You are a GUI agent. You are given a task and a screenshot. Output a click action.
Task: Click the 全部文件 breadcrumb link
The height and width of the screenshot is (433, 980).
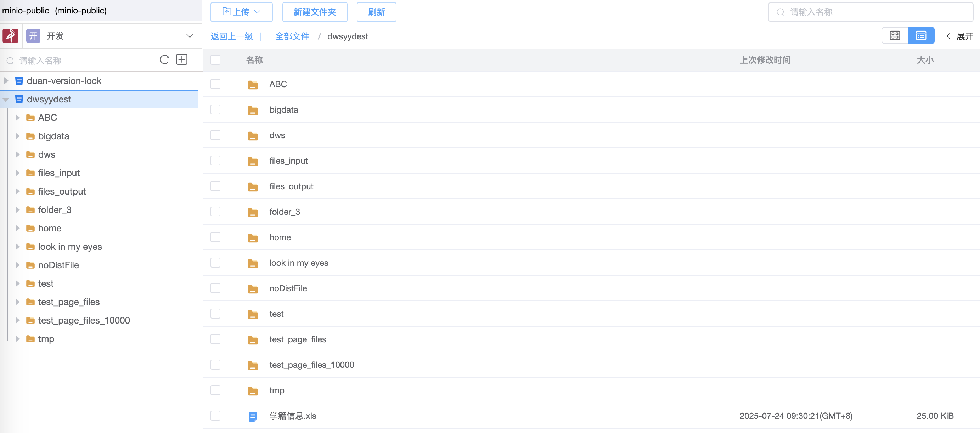[292, 36]
